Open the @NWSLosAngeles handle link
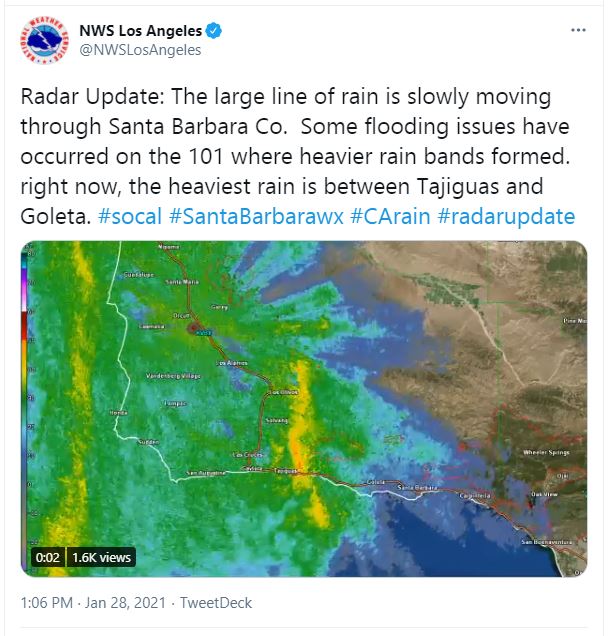Image resolution: width=610 pixels, height=636 pixels. point(140,50)
